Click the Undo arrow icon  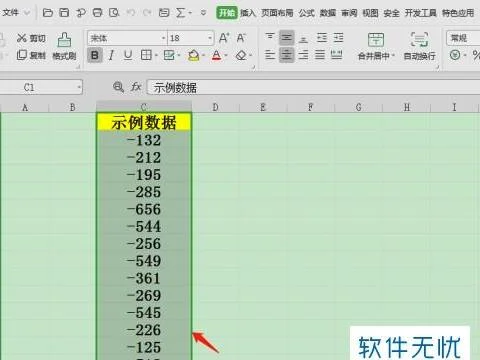pos(131,13)
